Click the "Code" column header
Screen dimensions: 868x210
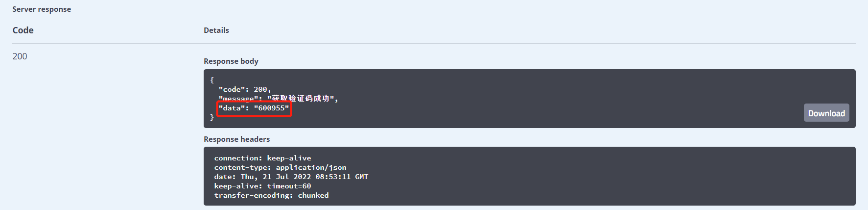[23, 30]
